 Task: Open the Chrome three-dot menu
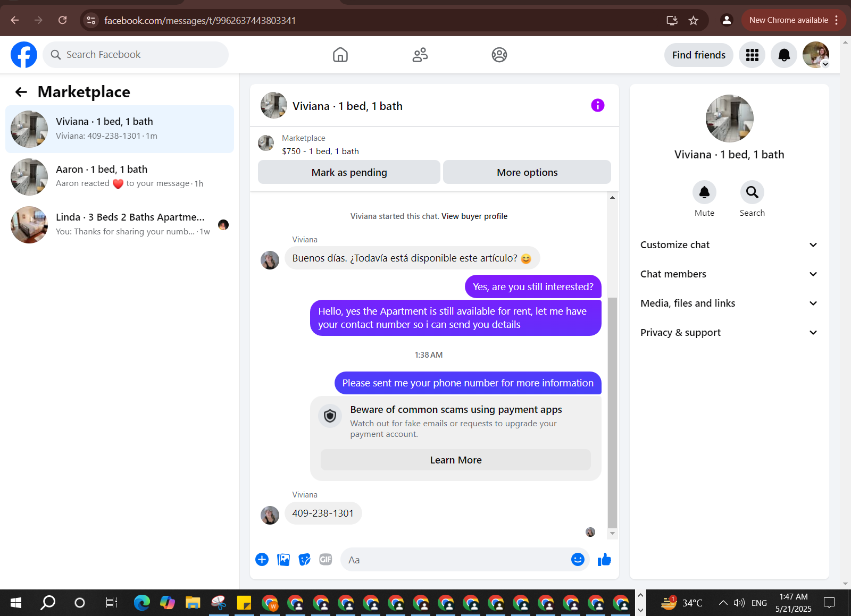pos(837,20)
